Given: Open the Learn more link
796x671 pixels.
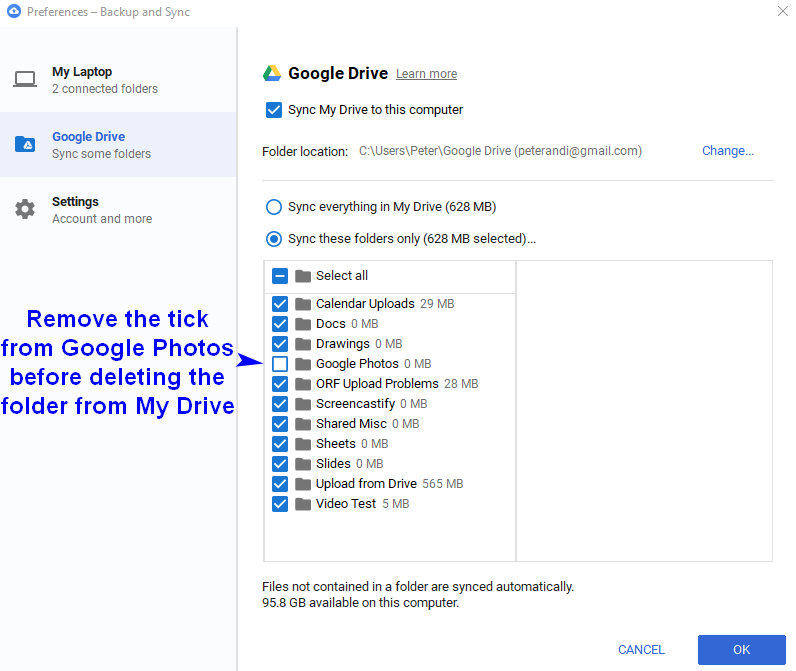Looking at the screenshot, I should pyautogui.click(x=426, y=74).
